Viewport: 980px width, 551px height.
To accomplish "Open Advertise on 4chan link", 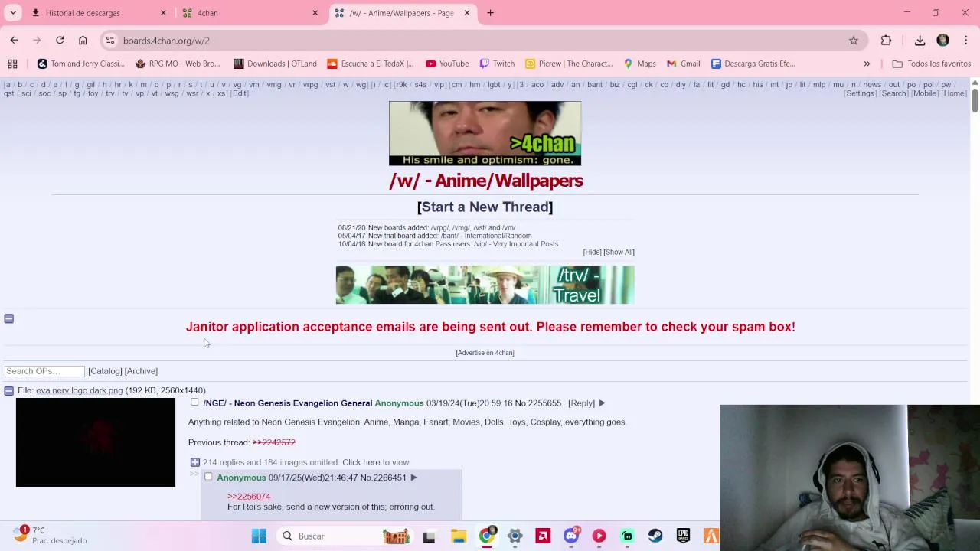I will (485, 353).
